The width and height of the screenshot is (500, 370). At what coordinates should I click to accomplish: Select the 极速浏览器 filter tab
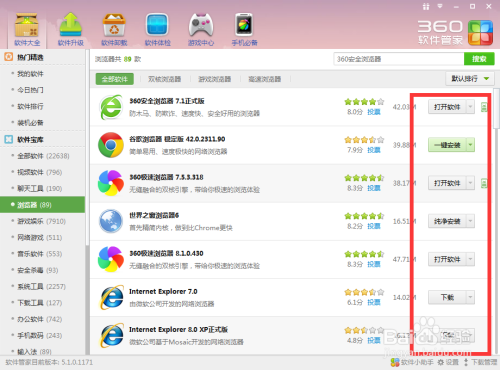[x=265, y=79]
